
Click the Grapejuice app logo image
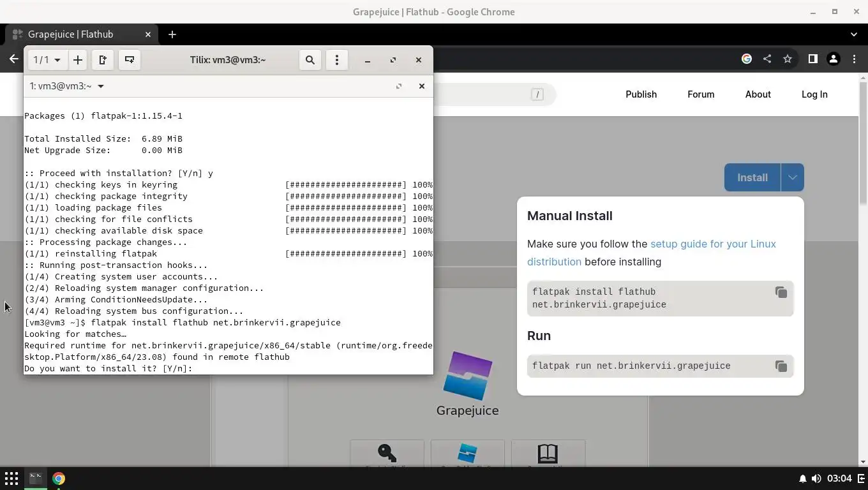click(468, 376)
